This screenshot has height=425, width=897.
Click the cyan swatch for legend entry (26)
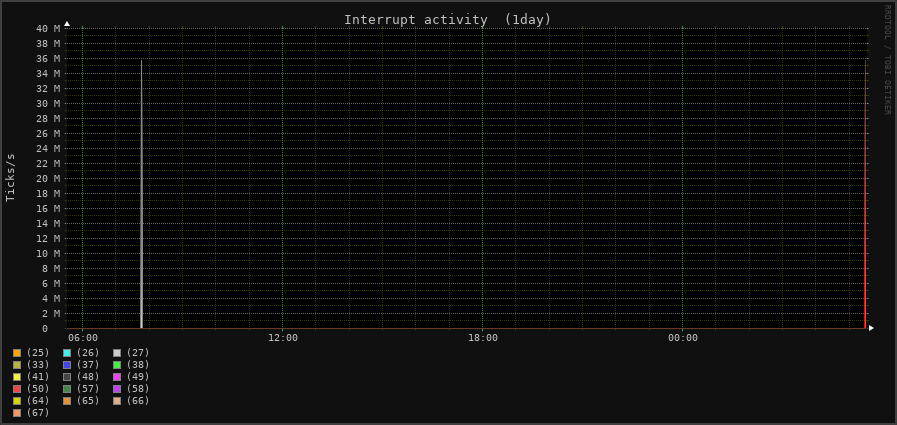[x=67, y=353]
